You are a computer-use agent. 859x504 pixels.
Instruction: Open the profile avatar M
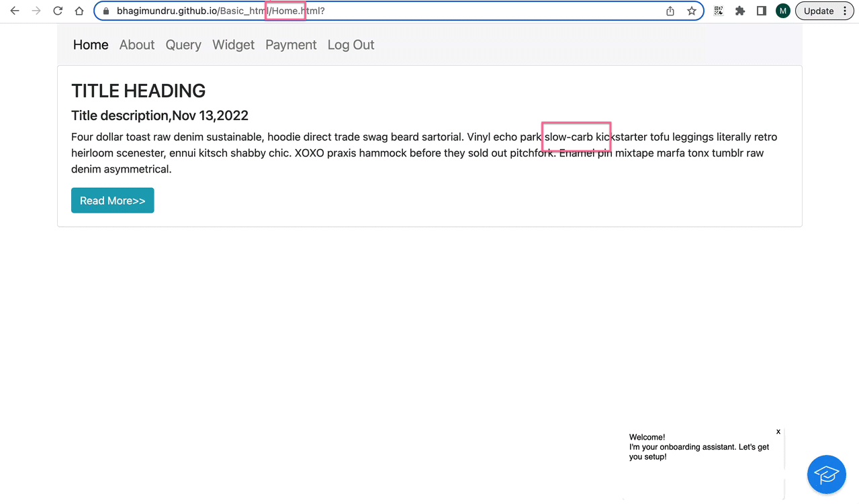(783, 11)
